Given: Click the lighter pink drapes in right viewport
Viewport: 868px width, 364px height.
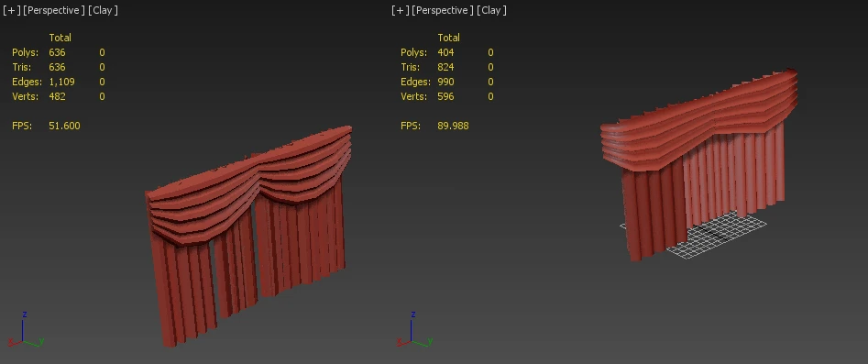Looking at the screenshot, I should tap(733, 177).
